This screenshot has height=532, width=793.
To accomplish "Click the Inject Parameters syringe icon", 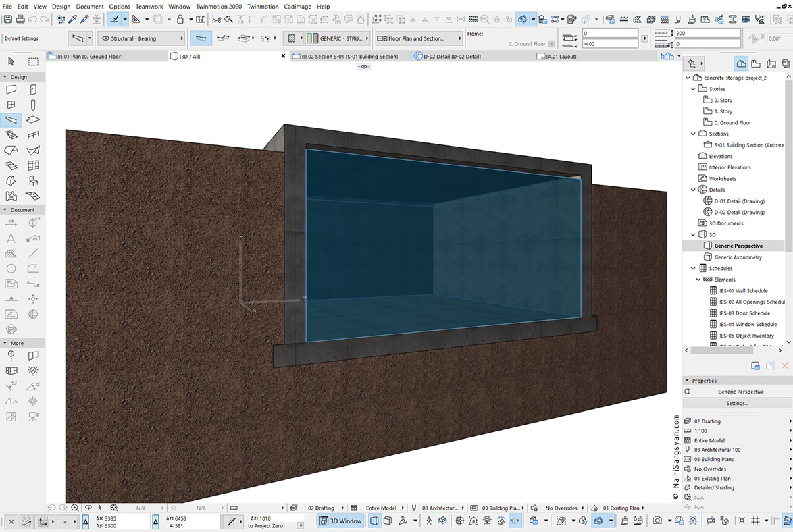I will click(84, 19).
